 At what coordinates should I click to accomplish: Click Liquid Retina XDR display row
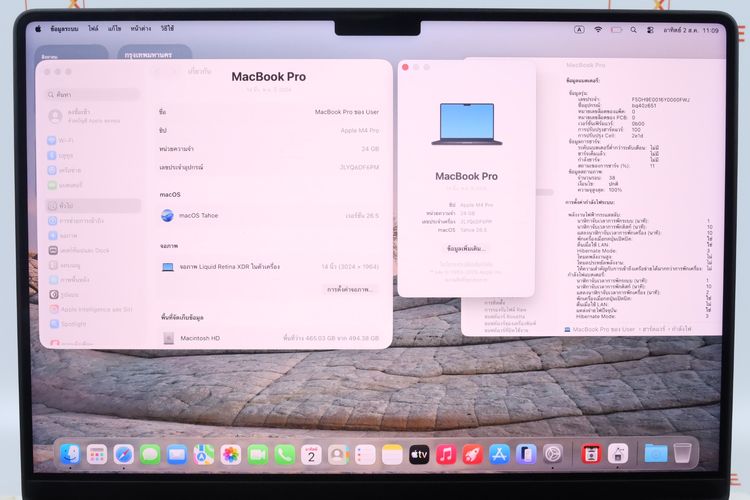269,267
